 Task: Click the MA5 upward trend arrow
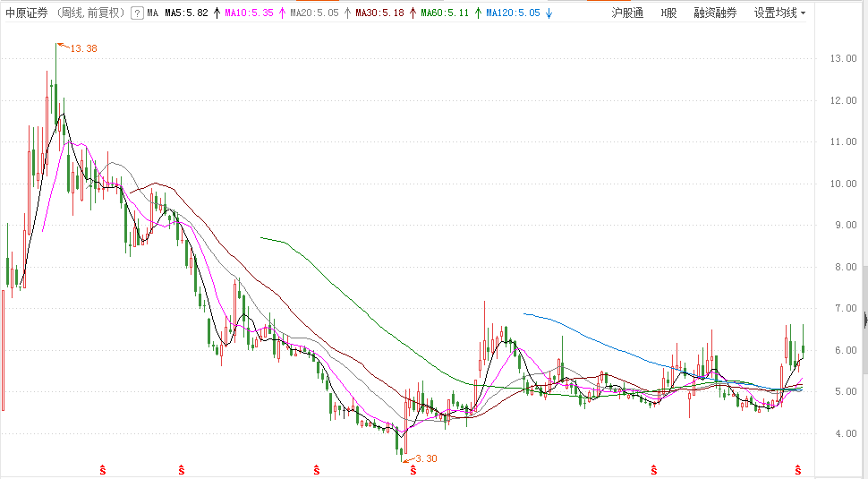click(x=217, y=13)
